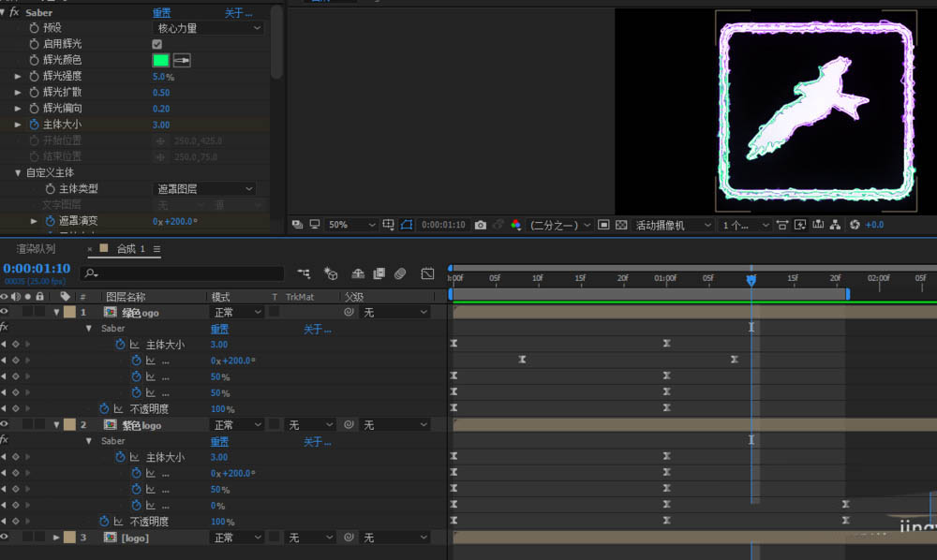Open the 主体类型 dropdown 遮罩图层

click(204, 188)
